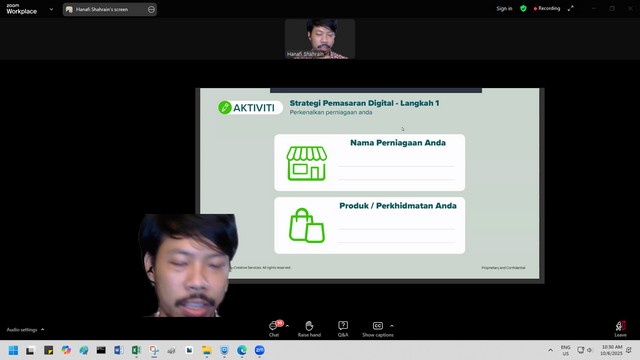The width and height of the screenshot is (640, 360).
Task: Enter full screen using arrows icon
Action: (x=571, y=8)
